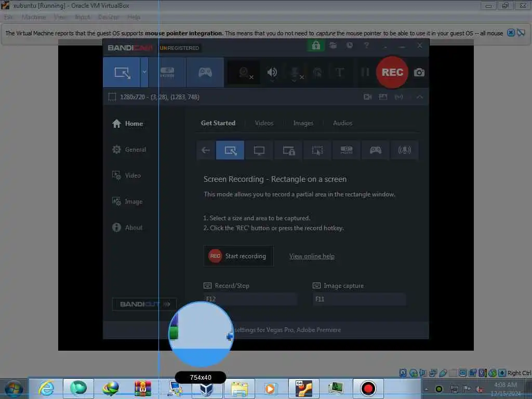Switch to the Videos tab
This screenshot has height=399, width=532.
[264, 123]
